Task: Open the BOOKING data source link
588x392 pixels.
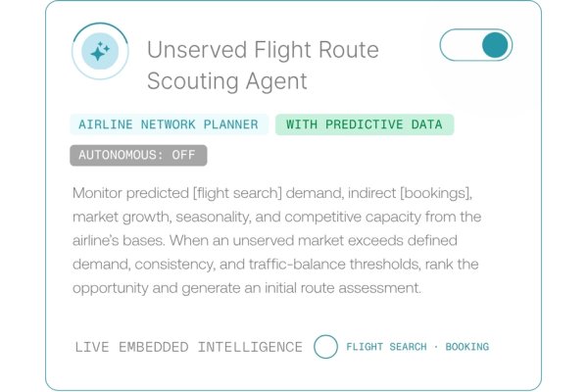Action: click(x=466, y=347)
